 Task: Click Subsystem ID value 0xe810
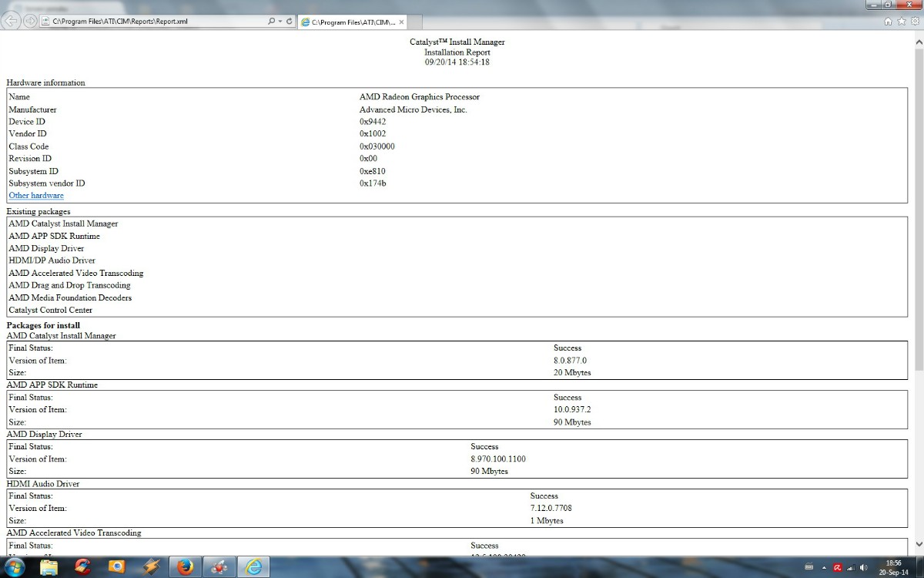[373, 171]
